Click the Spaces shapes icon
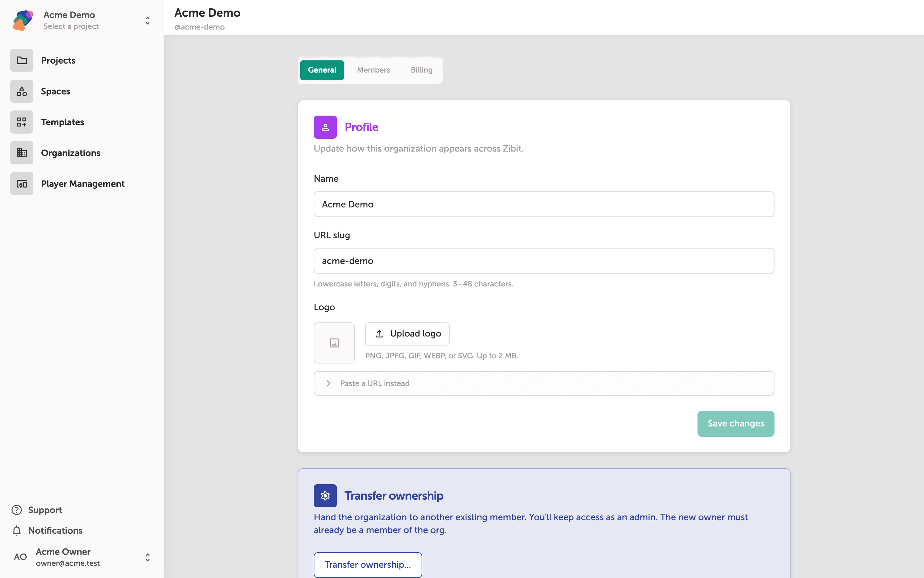This screenshot has width=924, height=578. click(x=22, y=92)
